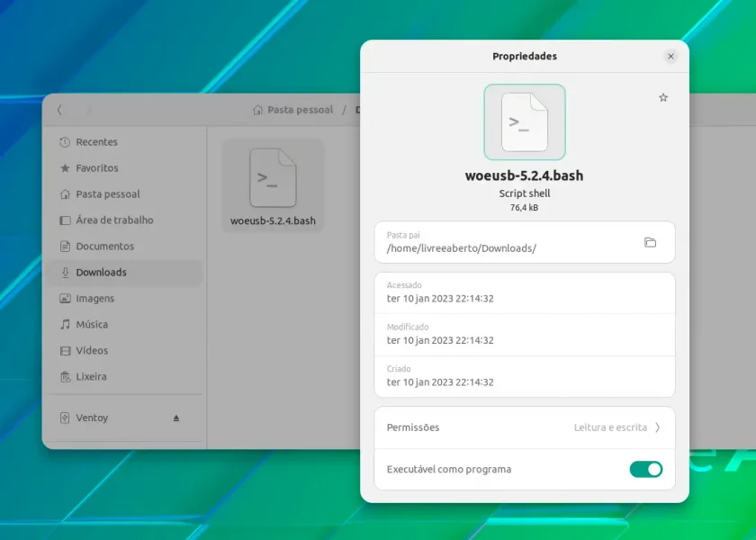Viewport: 756px width, 540px height.
Task: Open Pasta pessoal in the sidebar
Action: click(125, 193)
